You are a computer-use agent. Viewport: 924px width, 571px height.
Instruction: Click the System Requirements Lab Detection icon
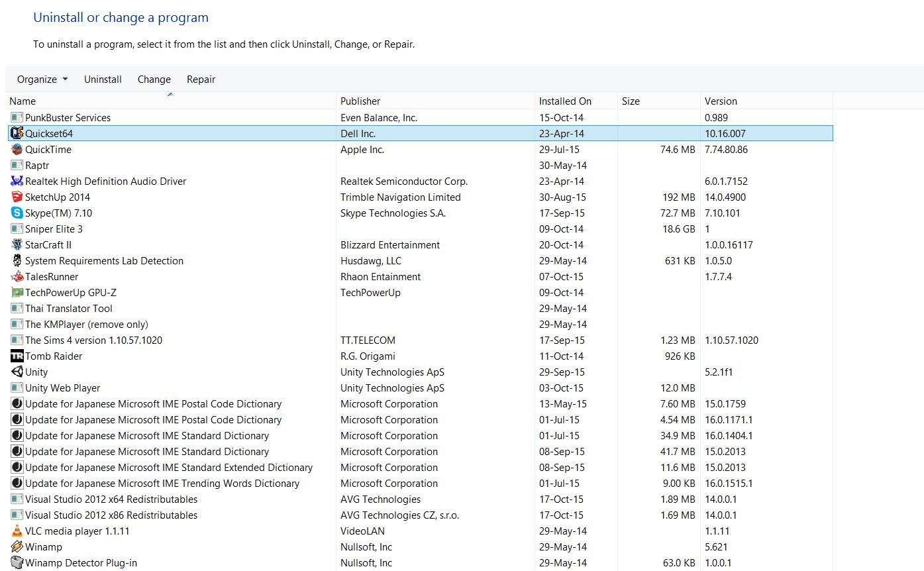pyautogui.click(x=17, y=260)
